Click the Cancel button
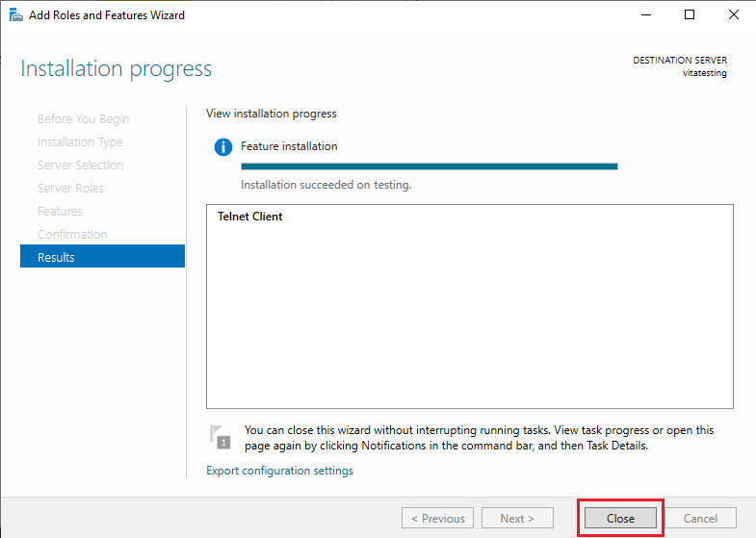This screenshot has height=538, width=756. pyautogui.click(x=700, y=518)
